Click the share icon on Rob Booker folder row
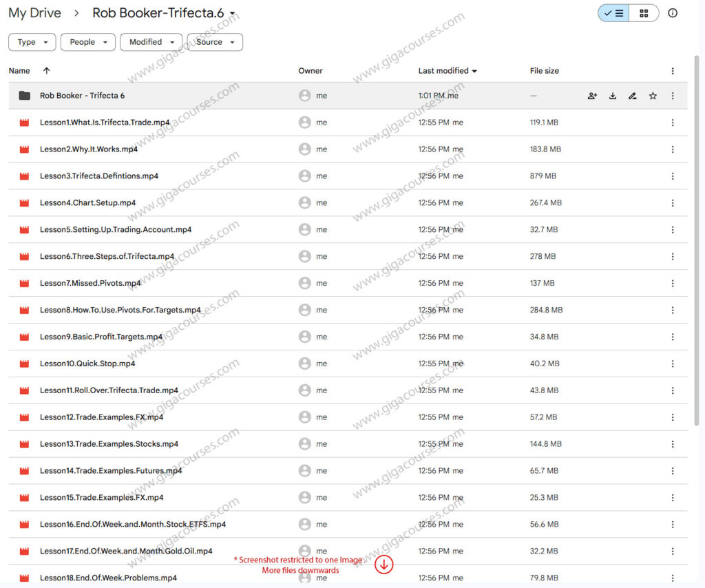Viewport: 705px width, 588px height. (x=592, y=96)
